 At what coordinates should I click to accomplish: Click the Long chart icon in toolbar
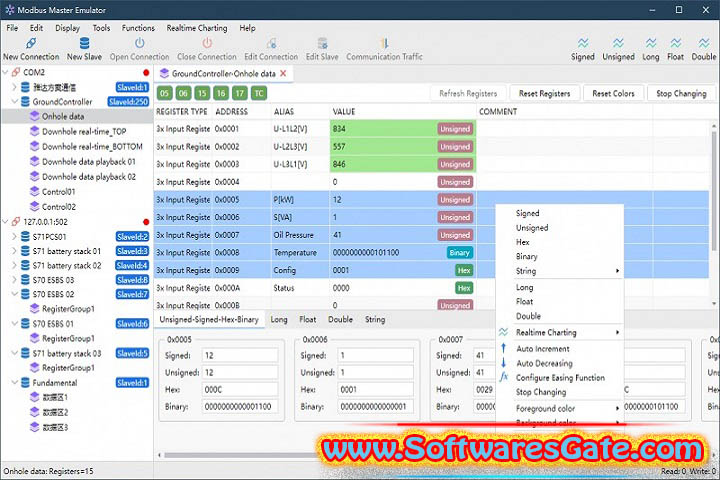click(x=651, y=43)
